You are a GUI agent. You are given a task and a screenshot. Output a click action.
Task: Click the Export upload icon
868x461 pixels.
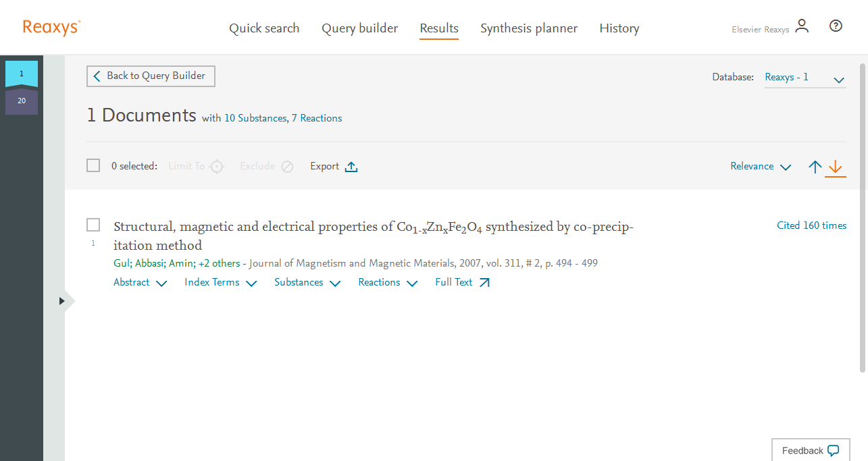coord(351,167)
